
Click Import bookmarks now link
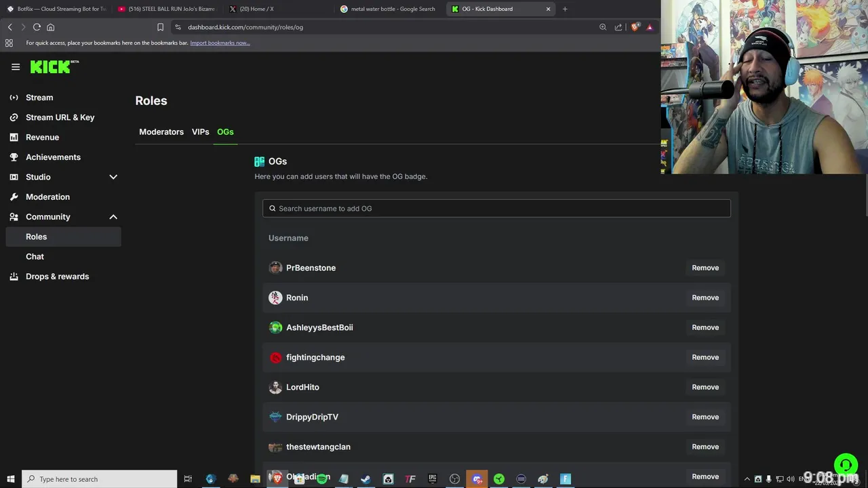(220, 43)
